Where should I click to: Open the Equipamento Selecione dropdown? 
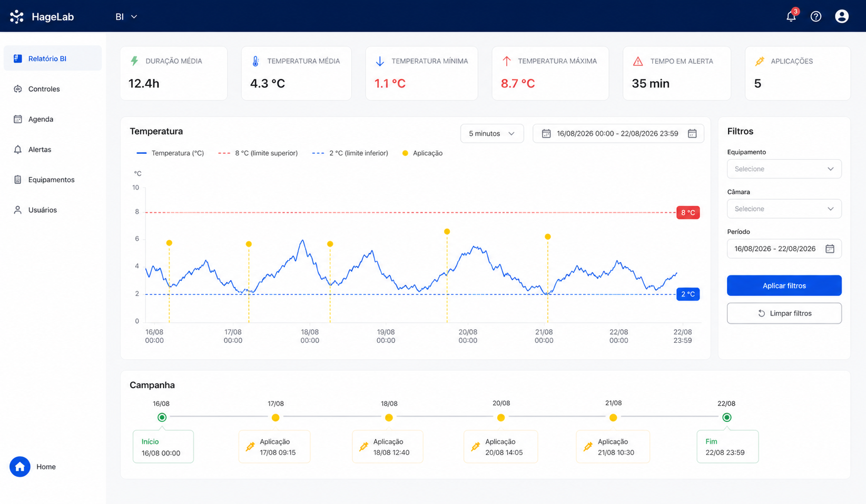pos(784,169)
